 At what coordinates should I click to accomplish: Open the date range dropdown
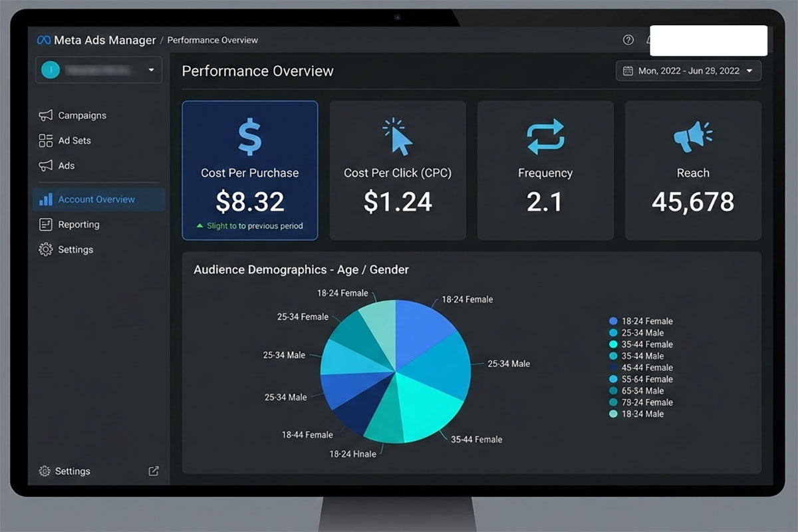[688, 70]
